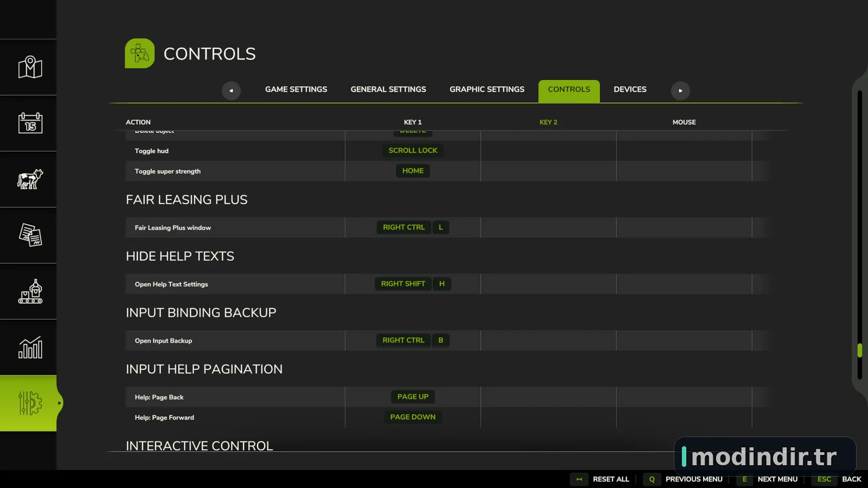868x488 pixels.
Task: Edit Open Help Text Settings key binding
Action: point(413,284)
